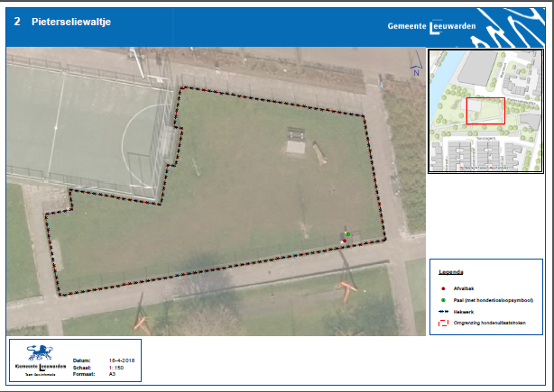The image size is (554, 392).
Task: Click the Datum value 16-4-2018
Action: (122, 360)
